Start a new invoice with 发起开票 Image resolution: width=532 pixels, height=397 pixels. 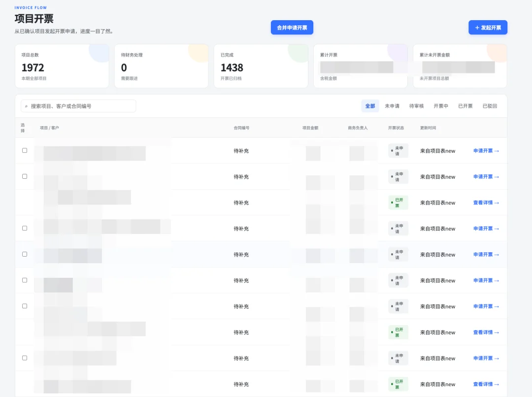coord(488,28)
